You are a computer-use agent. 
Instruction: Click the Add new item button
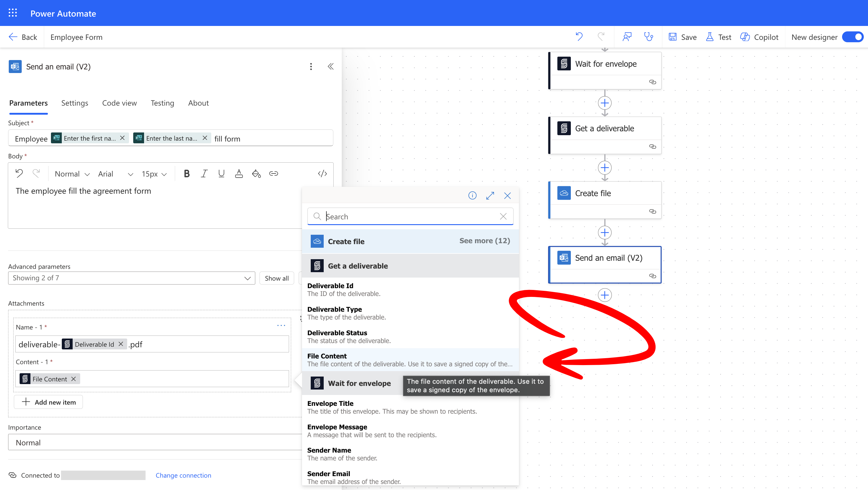point(49,402)
